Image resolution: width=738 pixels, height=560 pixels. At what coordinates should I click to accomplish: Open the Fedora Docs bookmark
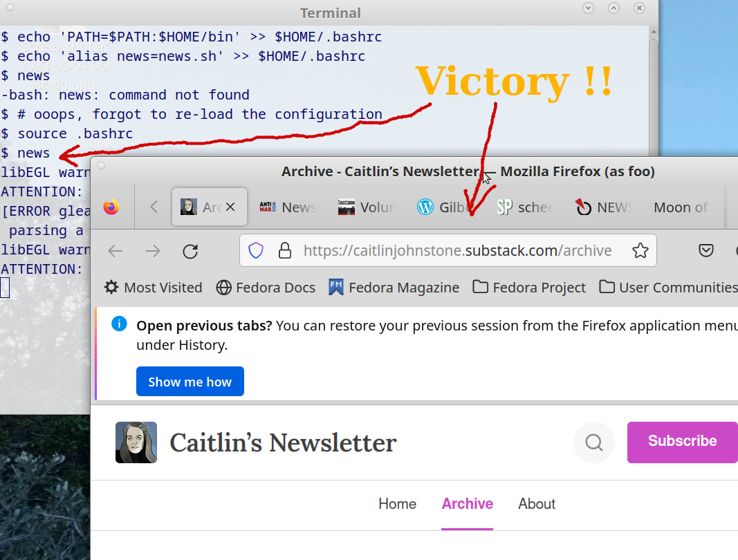266,288
